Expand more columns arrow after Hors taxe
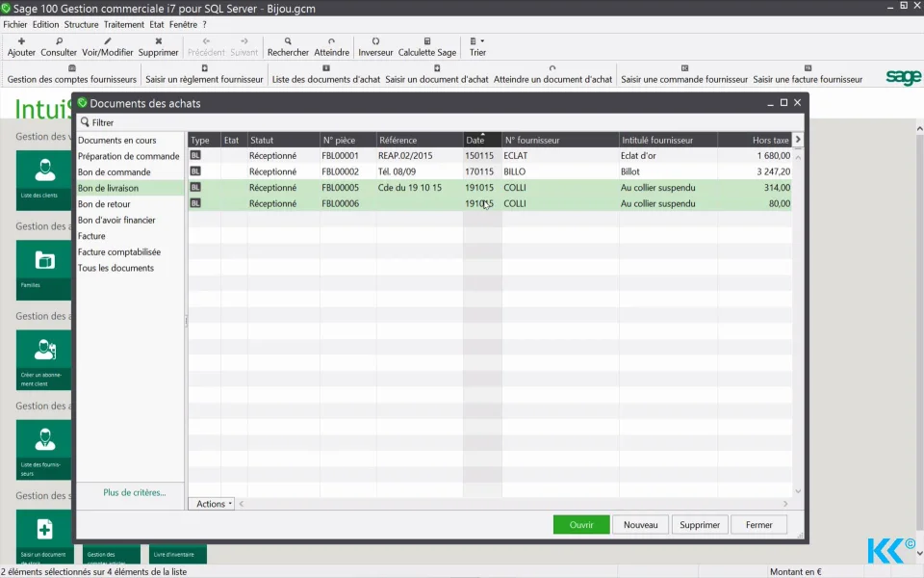Viewport: 924px width, 578px height. pyautogui.click(x=798, y=140)
